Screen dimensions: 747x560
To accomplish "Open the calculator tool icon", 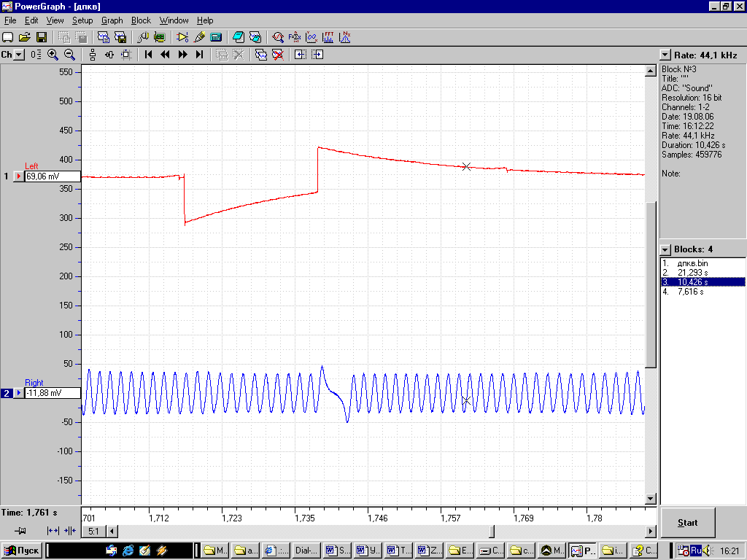I will coord(216,37).
